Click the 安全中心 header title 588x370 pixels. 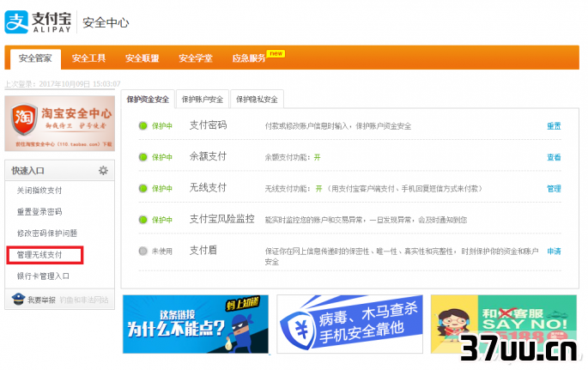[x=106, y=22]
